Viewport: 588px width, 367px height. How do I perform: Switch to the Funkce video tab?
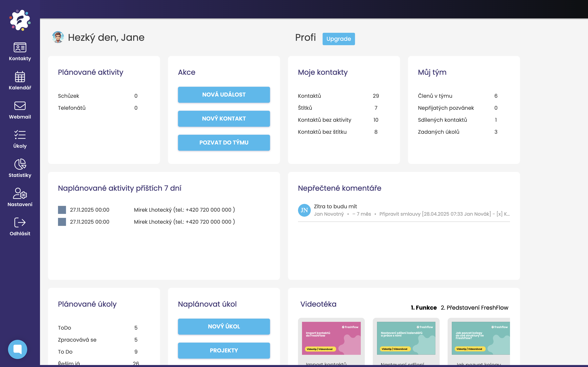[x=424, y=307]
